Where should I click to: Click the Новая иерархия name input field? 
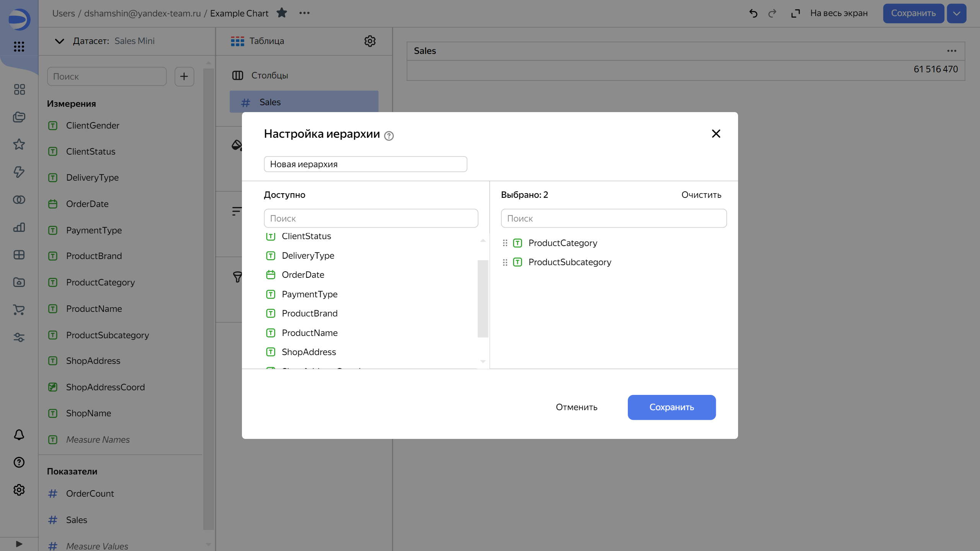[365, 164]
